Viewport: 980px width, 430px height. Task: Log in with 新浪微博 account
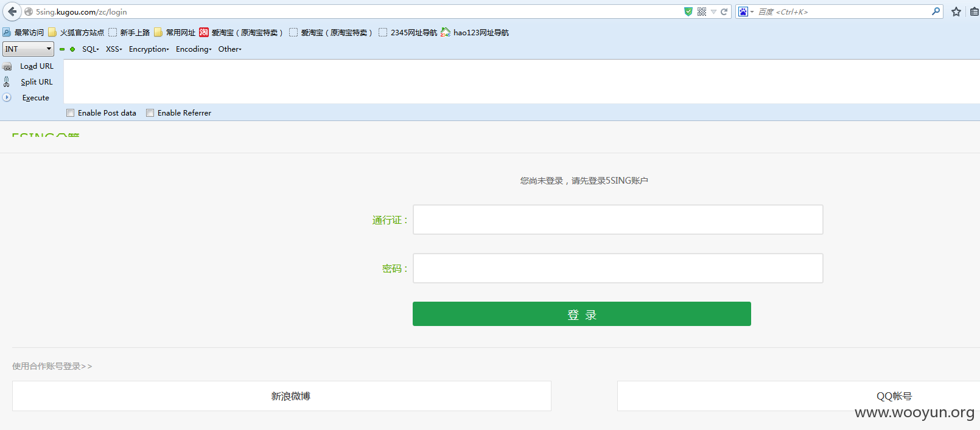tap(282, 396)
